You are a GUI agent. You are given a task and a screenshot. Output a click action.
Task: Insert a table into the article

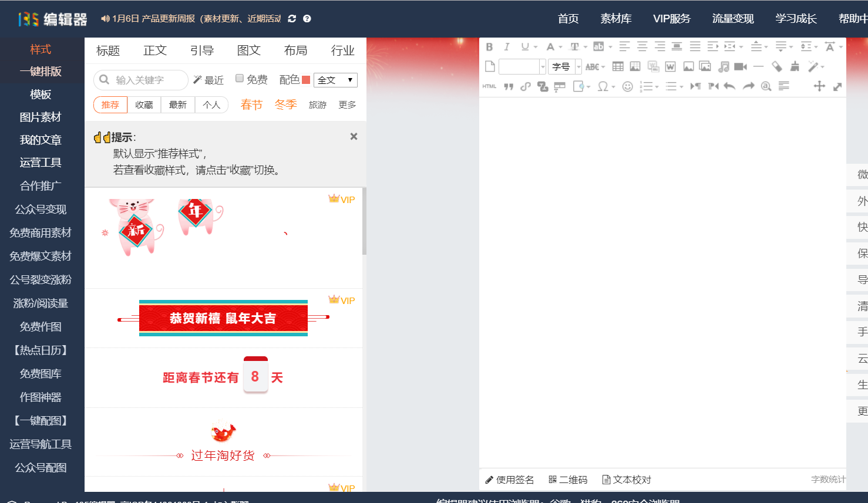point(618,66)
